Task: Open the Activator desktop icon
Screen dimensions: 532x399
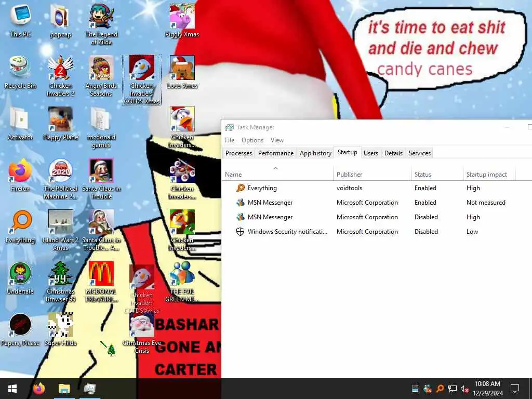Action: click(x=20, y=124)
